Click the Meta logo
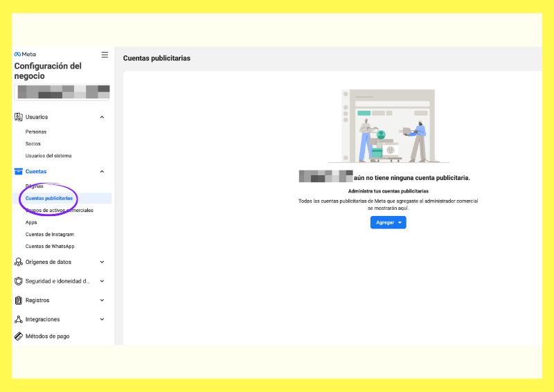Viewport: 554px width, 392px height. pyautogui.click(x=25, y=54)
